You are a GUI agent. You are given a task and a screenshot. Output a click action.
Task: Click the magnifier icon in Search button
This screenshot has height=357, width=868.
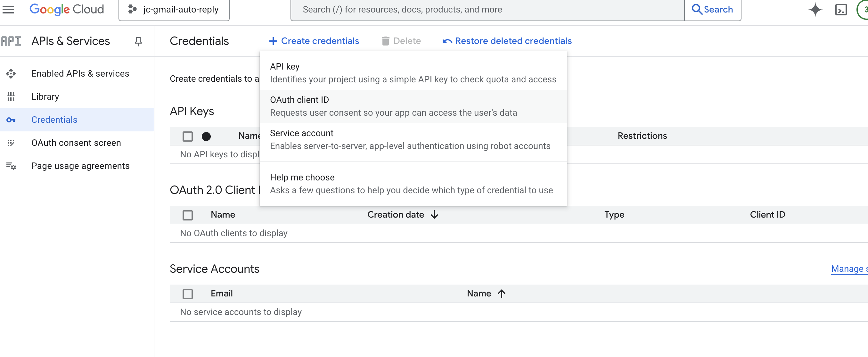coord(697,9)
